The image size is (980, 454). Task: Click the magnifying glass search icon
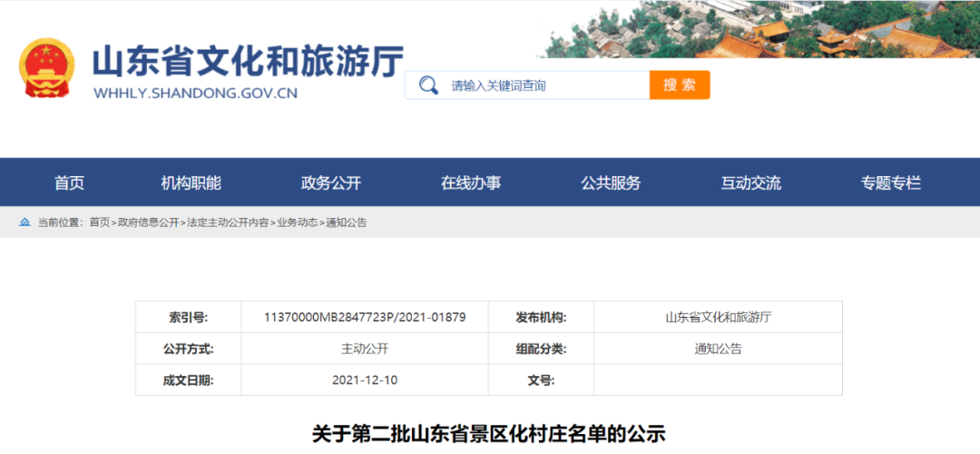click(427, 85)
